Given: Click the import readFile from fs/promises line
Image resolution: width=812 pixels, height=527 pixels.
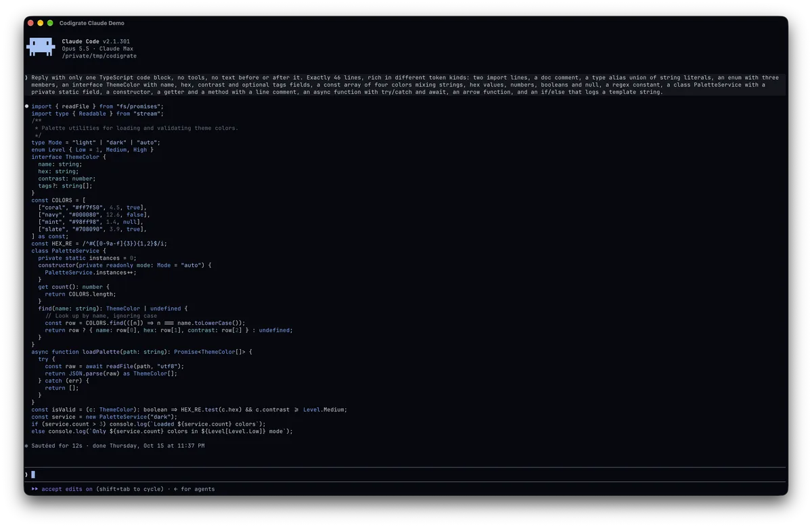Looking at the screenshot, I should click(97, 106).
